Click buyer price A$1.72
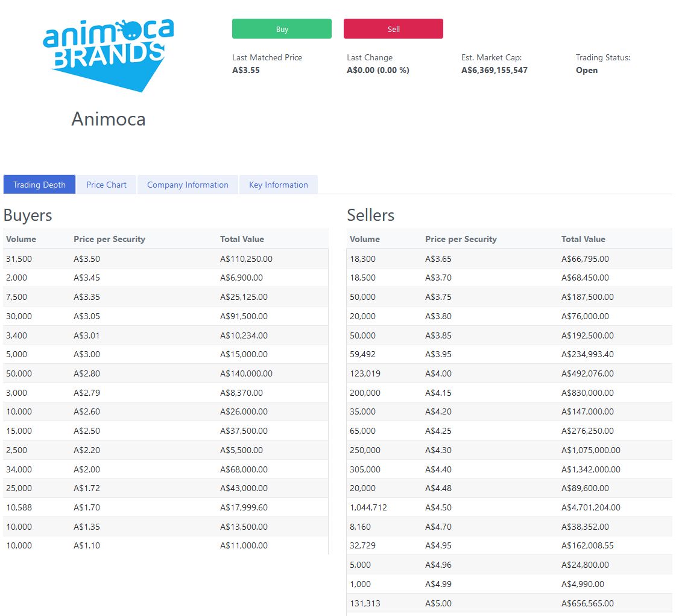The image size is (676, 616). coord(87,488)
